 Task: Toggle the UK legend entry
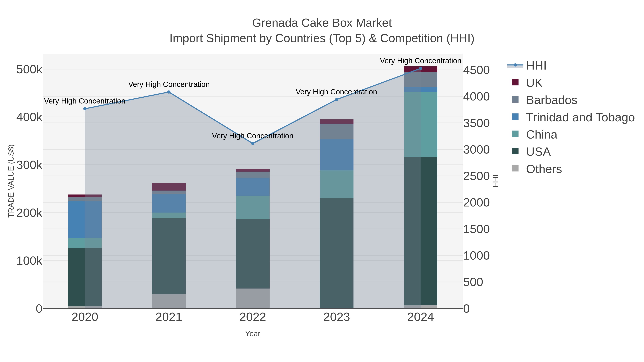[x=527, y=83]
